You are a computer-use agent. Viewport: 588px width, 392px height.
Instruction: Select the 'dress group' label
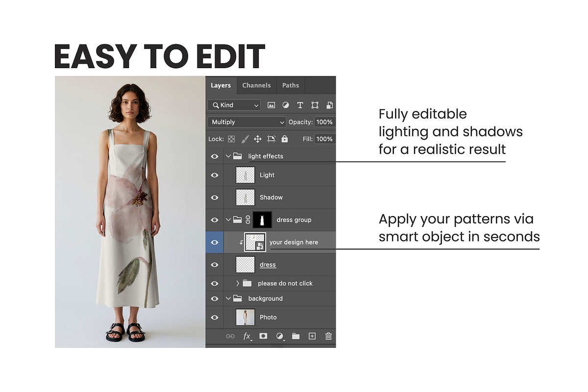pos(294,220)
